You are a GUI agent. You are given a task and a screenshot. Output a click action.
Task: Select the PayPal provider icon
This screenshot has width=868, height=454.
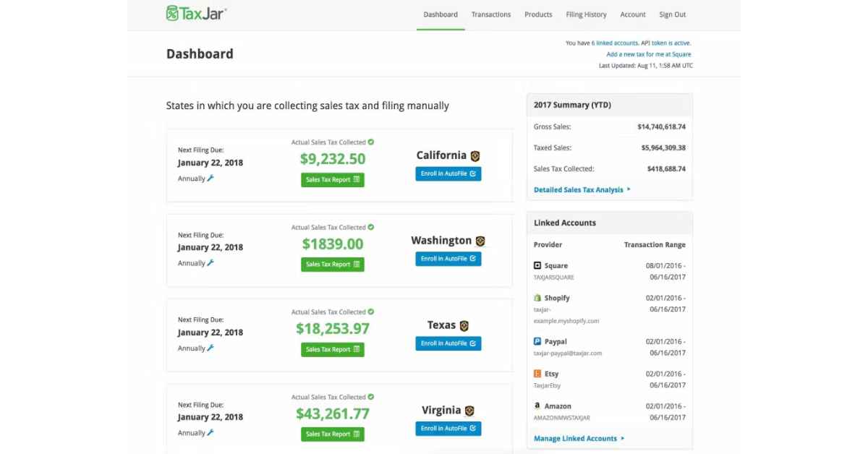click(x=537, y=340)
